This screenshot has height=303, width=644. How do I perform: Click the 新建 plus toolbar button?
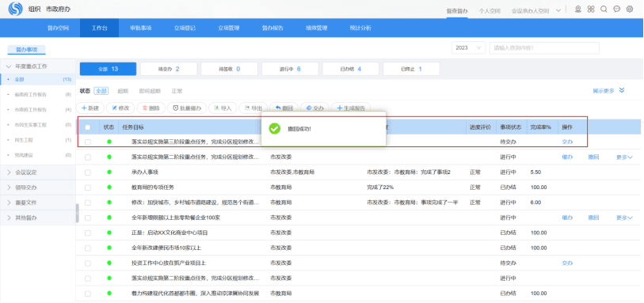(x=90, y=108)
